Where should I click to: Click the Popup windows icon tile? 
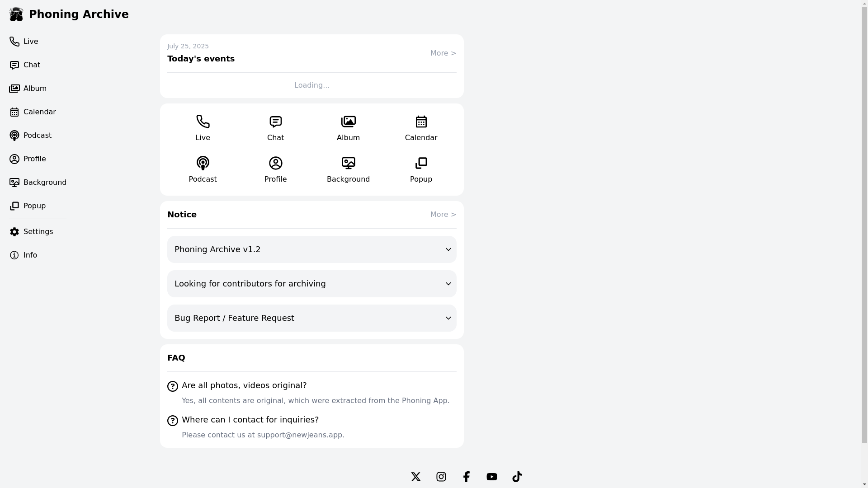pos(421,170)
